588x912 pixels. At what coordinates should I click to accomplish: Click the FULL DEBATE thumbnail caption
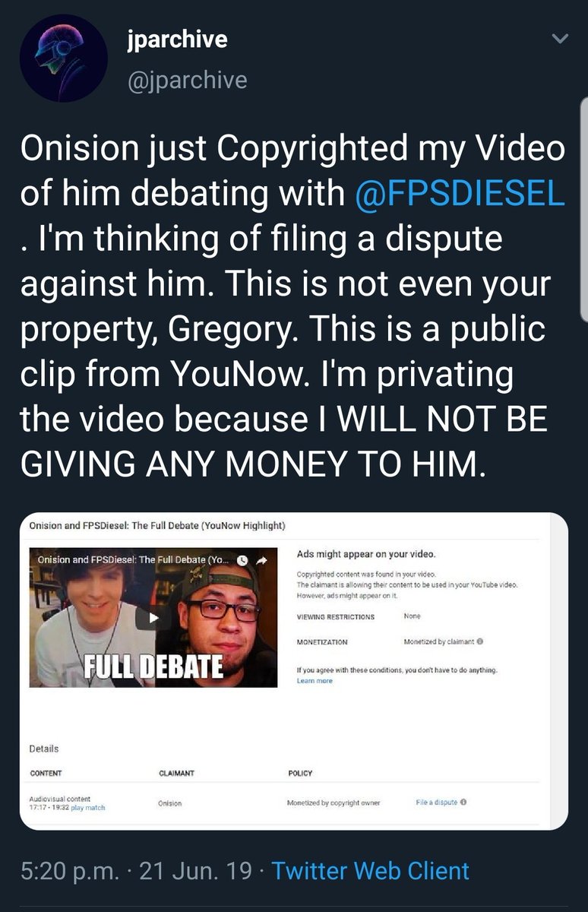(x=153, y=667)
